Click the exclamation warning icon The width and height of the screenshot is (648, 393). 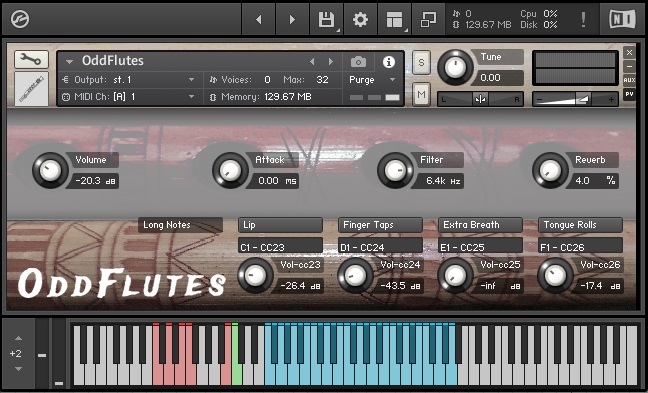(583, 19)
